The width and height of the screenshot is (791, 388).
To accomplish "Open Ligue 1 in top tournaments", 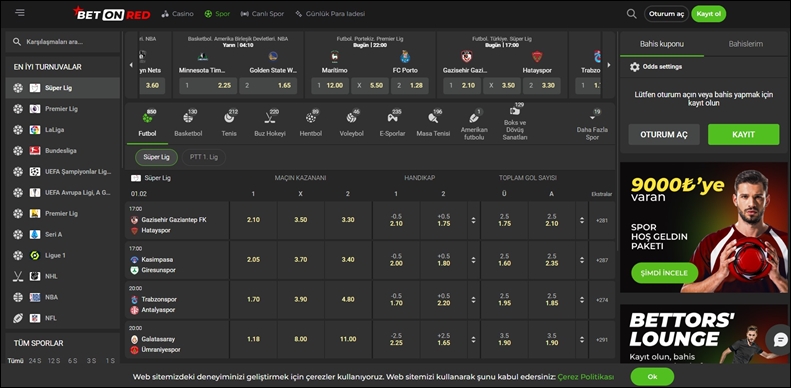I will point(63,255).
